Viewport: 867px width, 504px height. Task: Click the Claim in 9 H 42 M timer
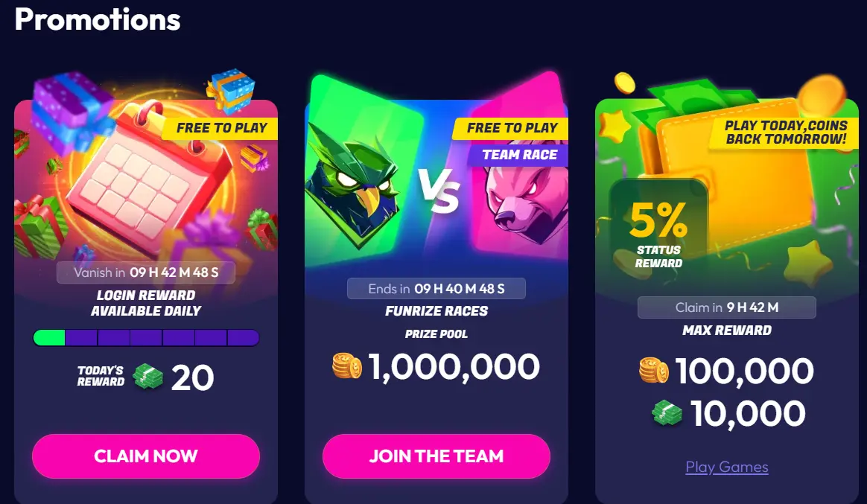tap(726, 307)
